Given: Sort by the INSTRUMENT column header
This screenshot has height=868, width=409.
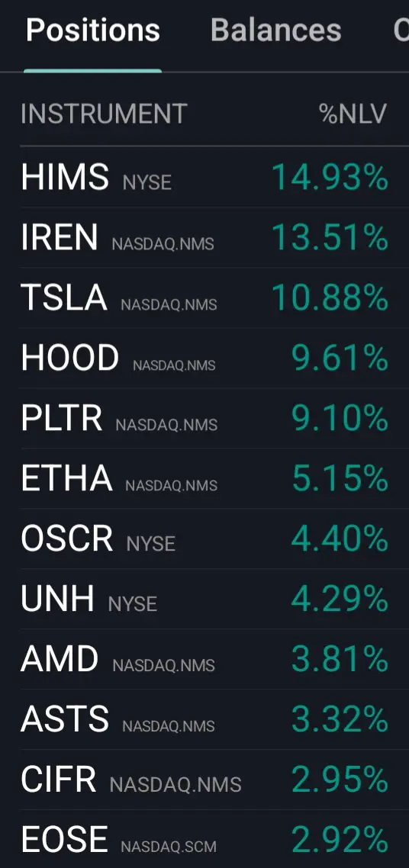Looking at the screenshot, I should coord(104,114).
